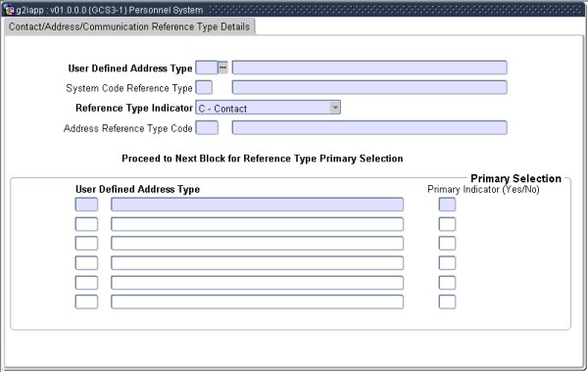Click the app icon in the title bar
This screenshot has height=372, width=588.
8,10
